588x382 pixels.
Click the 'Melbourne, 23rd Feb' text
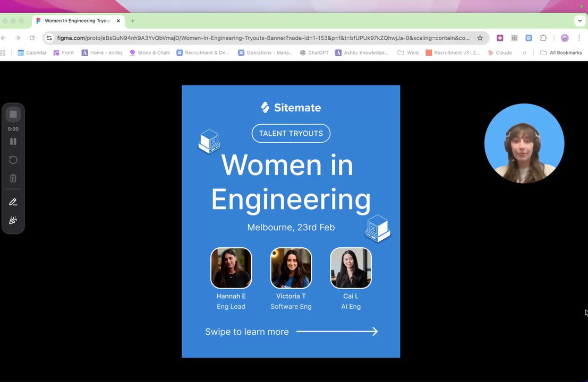coord(291,227)
